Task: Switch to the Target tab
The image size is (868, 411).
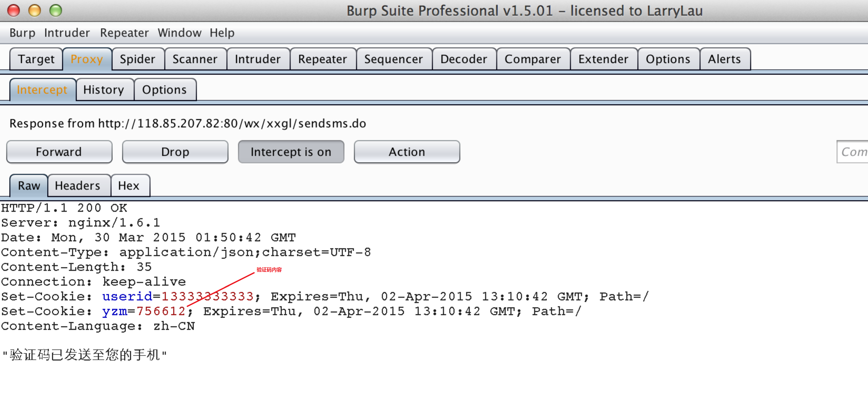Action: tap(36, 59)
